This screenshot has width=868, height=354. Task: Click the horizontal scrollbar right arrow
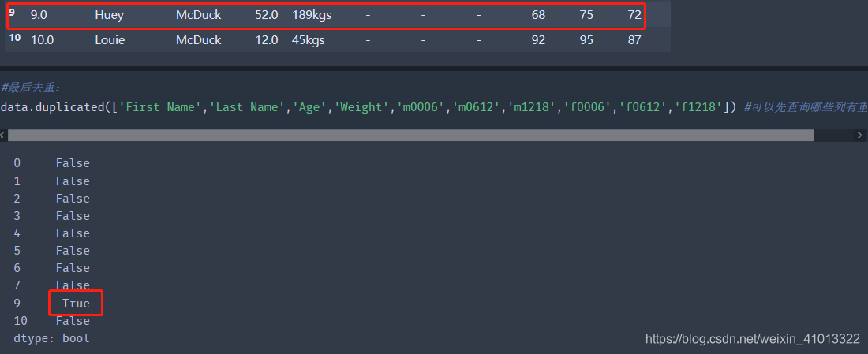pyautogui.click(x=859, y=136)
